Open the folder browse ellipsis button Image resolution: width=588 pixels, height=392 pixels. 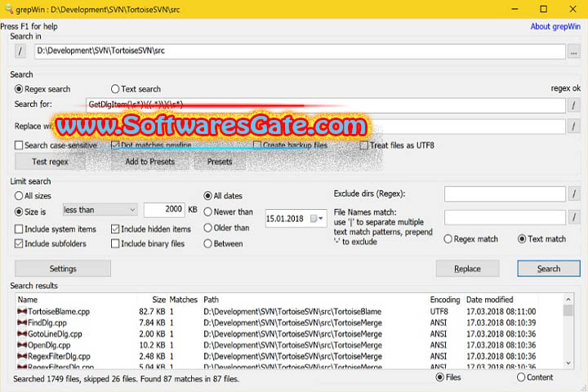coord(574,52)
